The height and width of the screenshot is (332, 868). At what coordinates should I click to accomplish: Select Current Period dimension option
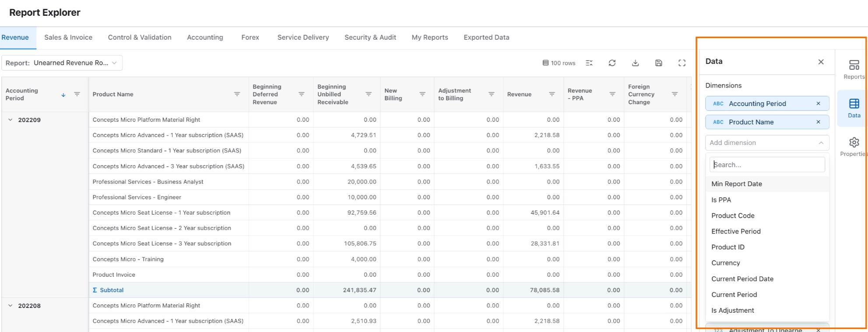(767, 295)
